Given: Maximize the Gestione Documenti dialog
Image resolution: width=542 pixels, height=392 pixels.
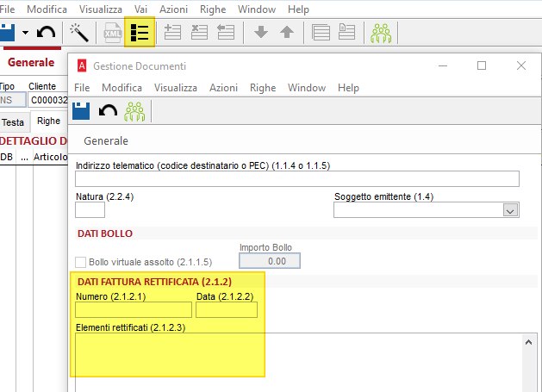Looking at the screenshot, I should coord(482,65).
